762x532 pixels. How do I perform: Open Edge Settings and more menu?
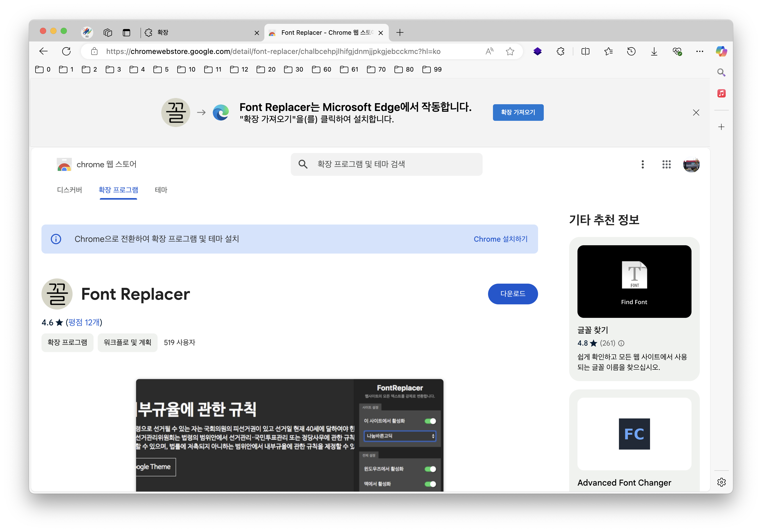click(x=700, y=51)
